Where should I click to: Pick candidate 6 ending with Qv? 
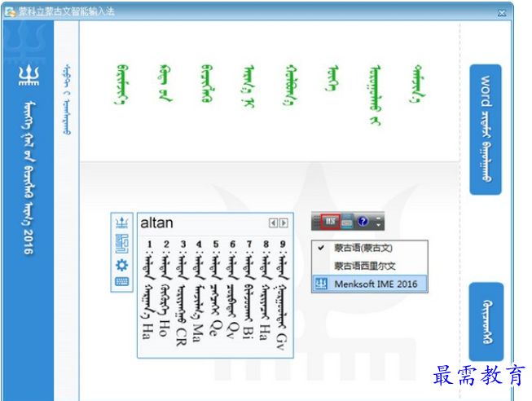[x=231, y=290]
